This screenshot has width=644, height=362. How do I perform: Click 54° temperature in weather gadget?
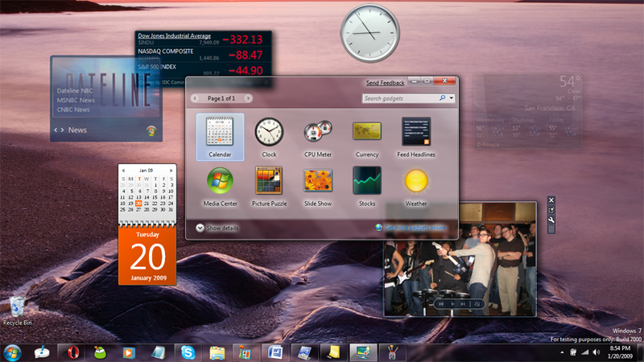[x=570, y=81]
